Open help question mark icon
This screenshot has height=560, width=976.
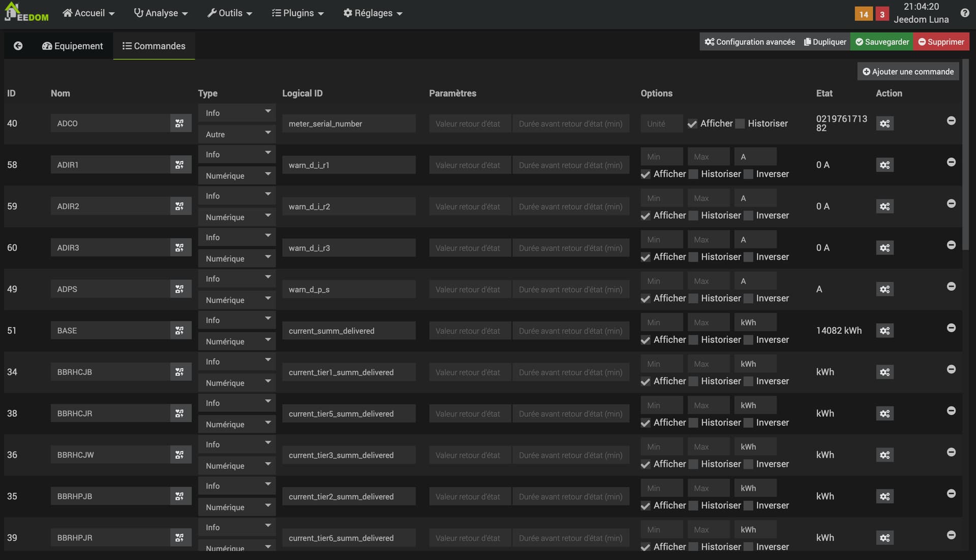pos(964,13)
